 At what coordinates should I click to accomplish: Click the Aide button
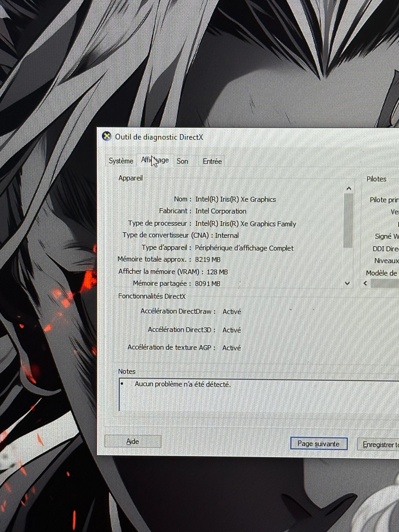133,441
